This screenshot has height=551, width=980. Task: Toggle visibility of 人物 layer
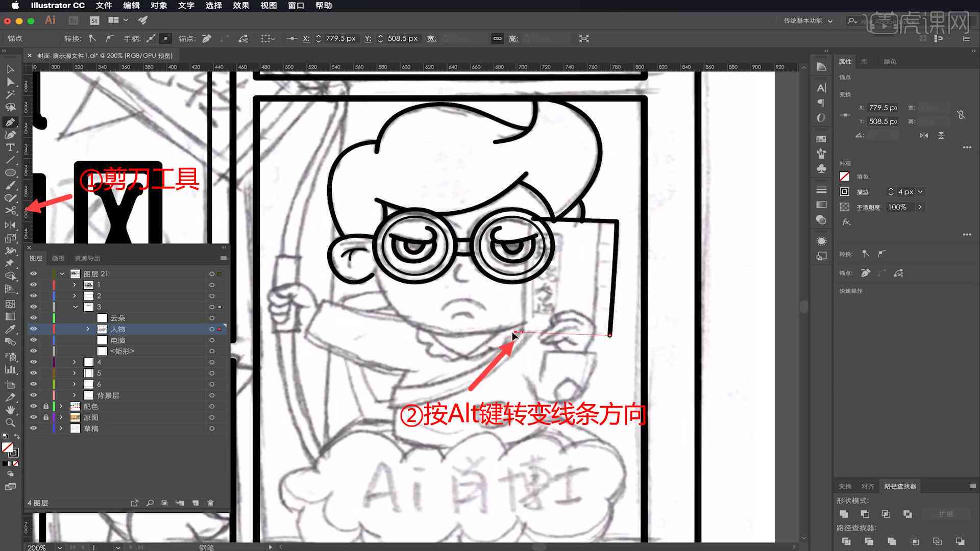click(x=34, y=329)
